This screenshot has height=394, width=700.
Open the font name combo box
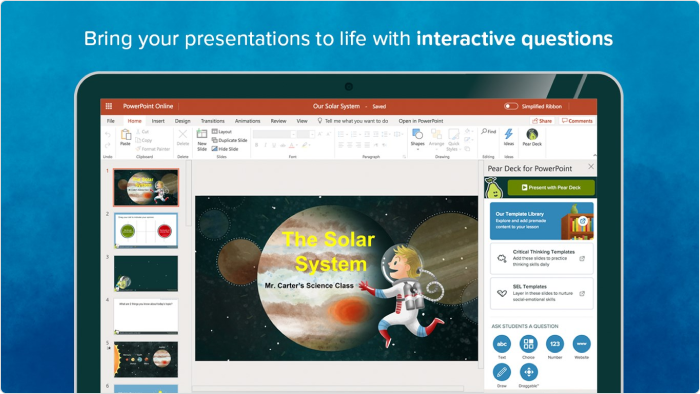[x=274, y=134]
